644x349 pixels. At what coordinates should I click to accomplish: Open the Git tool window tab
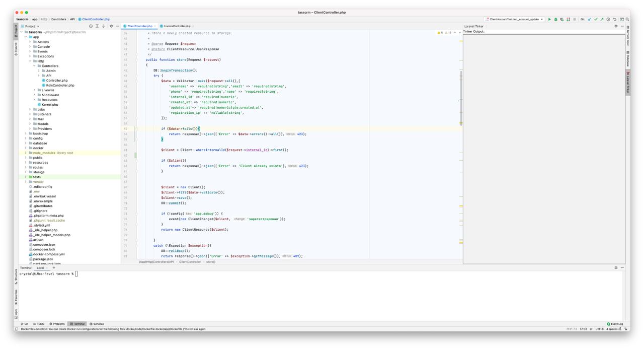[x=25, y=324]
